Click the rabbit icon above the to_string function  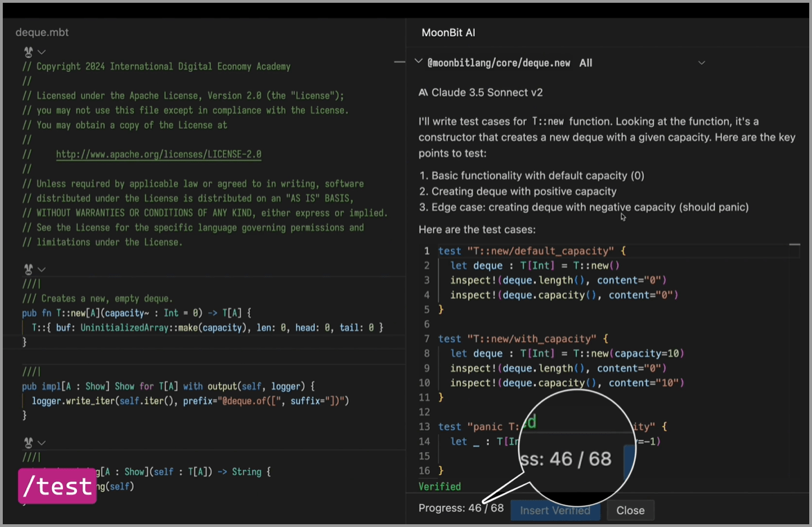tap(28, 442)
